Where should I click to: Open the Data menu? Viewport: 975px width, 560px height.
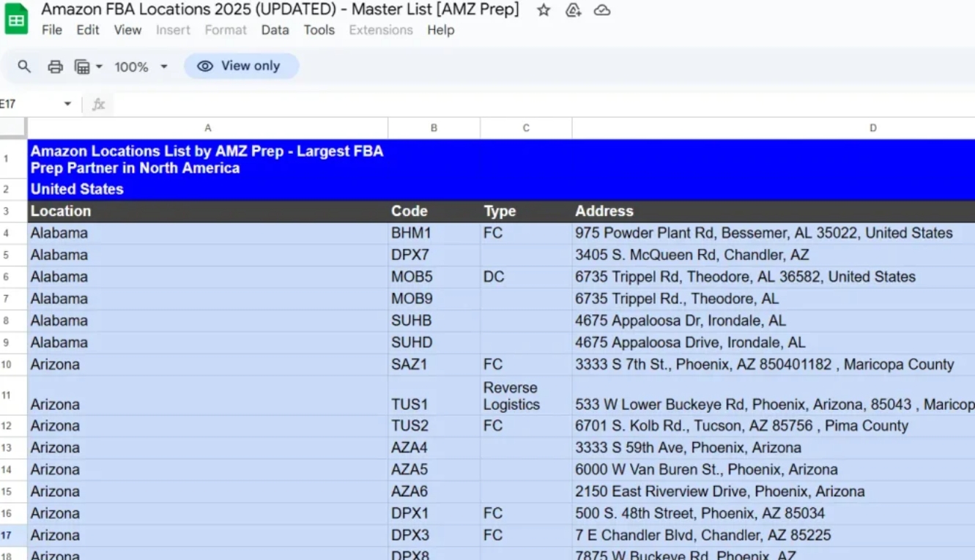point(275,30)
